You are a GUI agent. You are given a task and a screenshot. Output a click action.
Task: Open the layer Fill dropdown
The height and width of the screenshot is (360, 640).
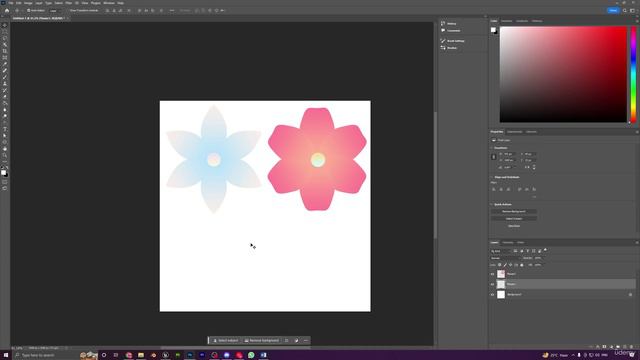(x=538, y=265)
